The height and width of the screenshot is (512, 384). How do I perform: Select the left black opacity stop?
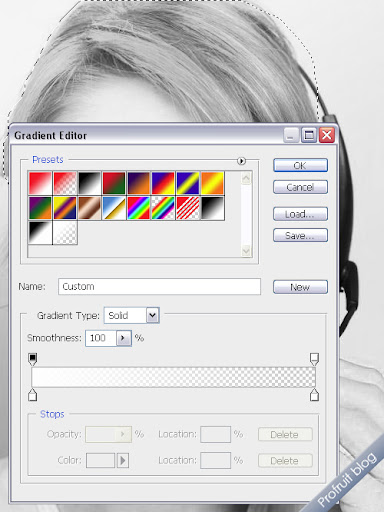[32, 359]
